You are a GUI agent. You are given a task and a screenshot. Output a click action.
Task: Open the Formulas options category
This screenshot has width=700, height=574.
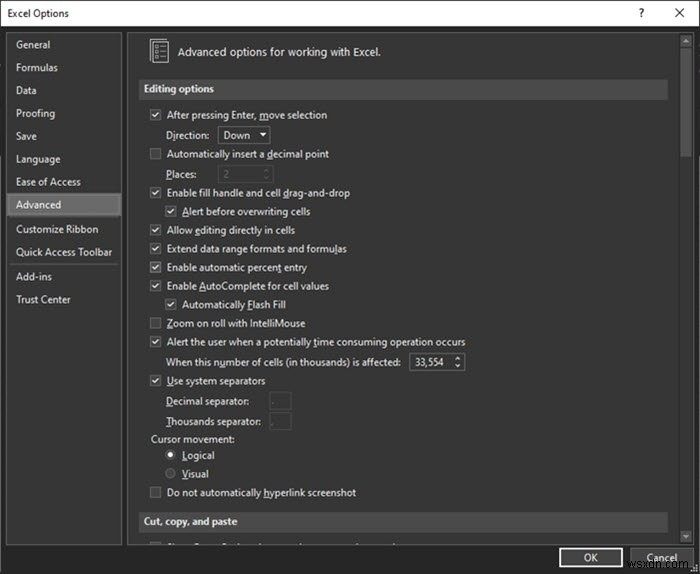point(37,68)
